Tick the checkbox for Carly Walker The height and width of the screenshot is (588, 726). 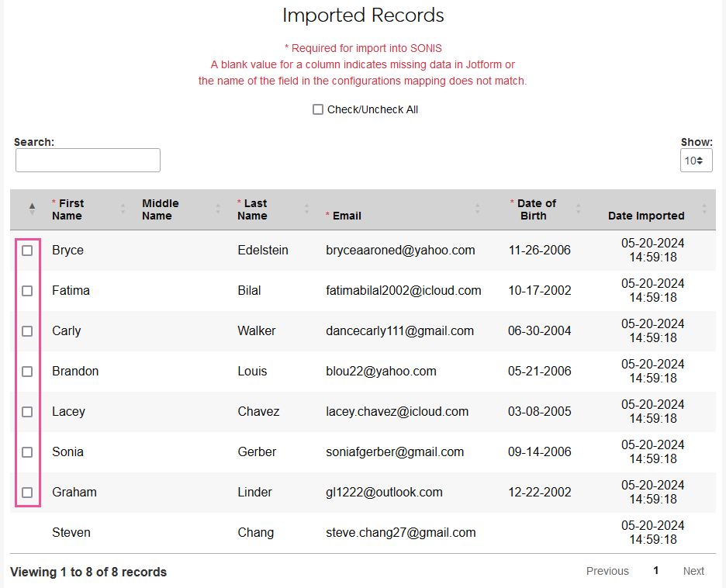(x=27, y=331)
